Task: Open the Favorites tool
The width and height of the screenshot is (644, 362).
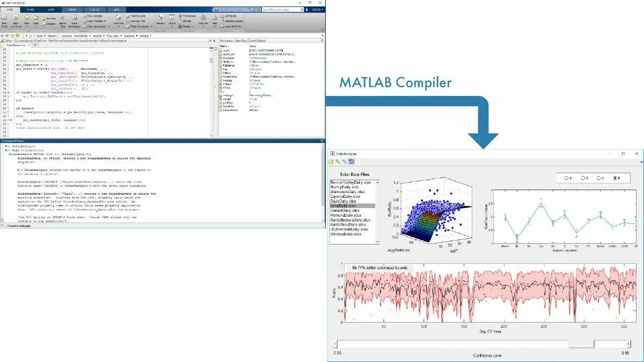Action: point(118,20)
